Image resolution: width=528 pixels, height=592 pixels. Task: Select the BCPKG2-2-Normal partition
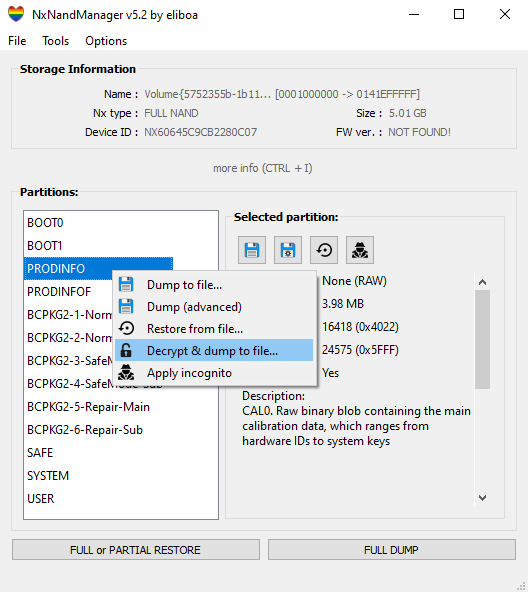coord(68,338)
